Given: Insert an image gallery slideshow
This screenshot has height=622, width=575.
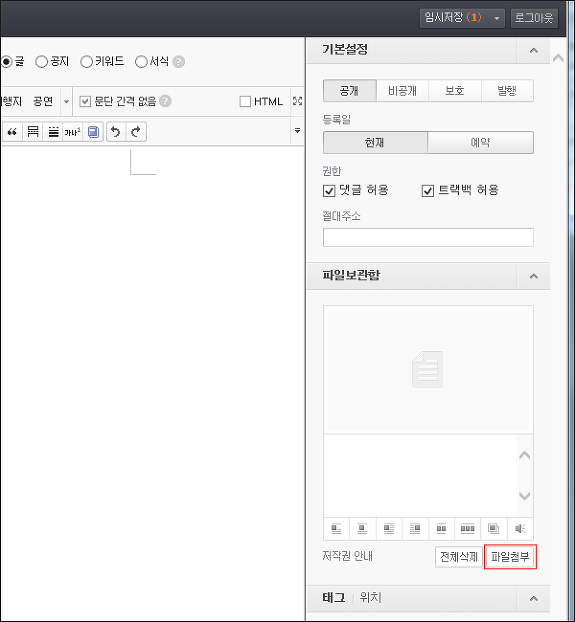Looking at the screenshot, I should click(x=494, y=529).
